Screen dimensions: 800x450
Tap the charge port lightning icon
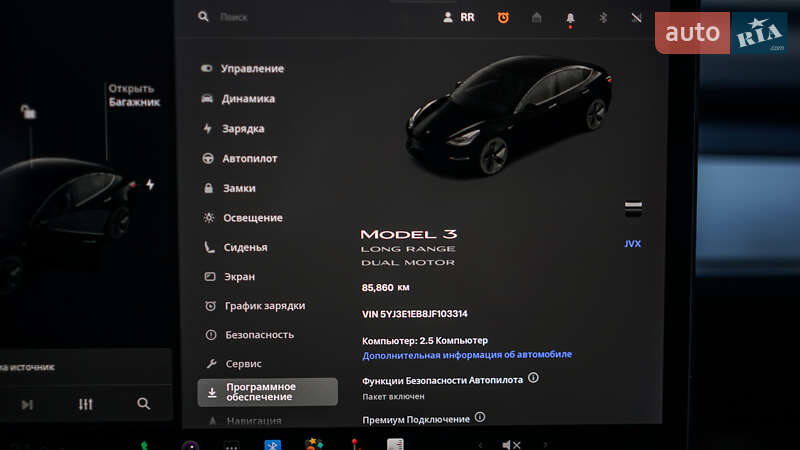coord(150,184)
